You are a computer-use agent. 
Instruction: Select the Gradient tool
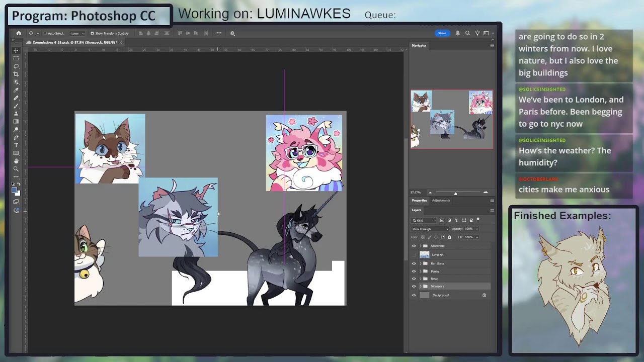(16, 121)
